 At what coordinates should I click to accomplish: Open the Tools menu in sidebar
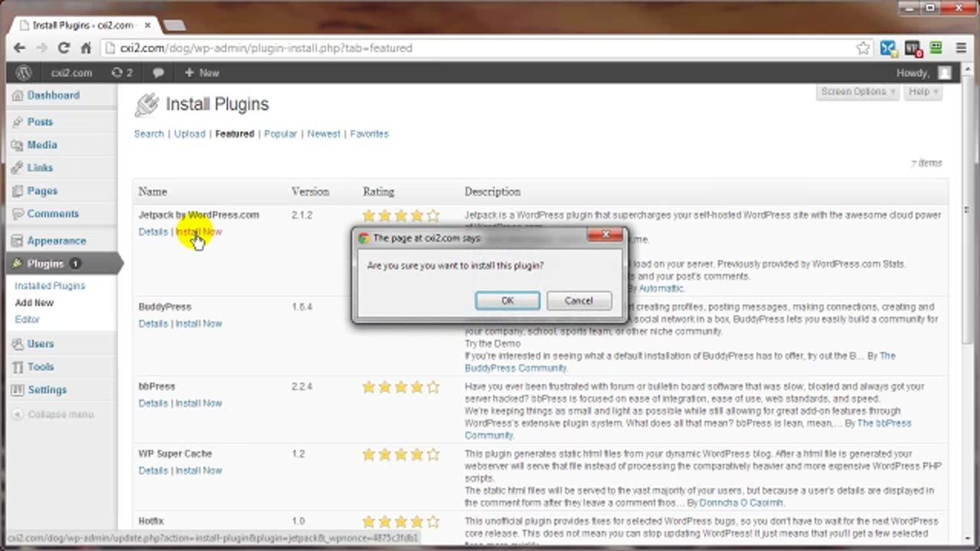click(41, 367)
